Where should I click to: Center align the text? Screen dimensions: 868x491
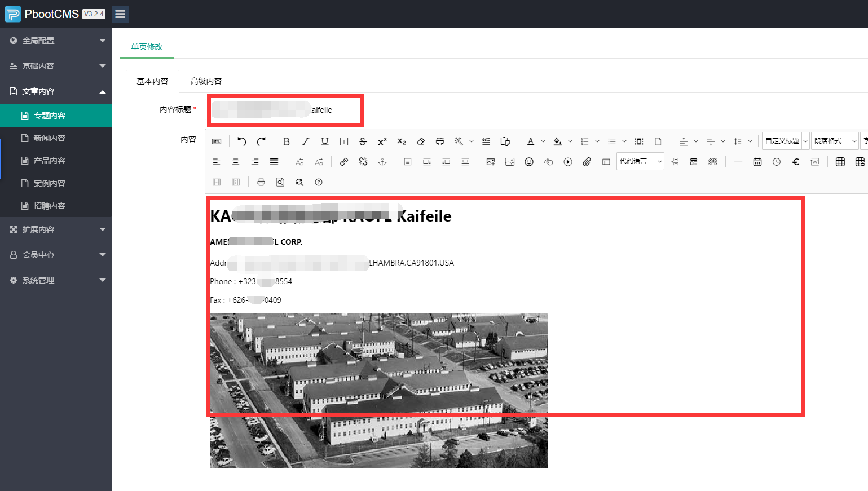click(236, 162)
